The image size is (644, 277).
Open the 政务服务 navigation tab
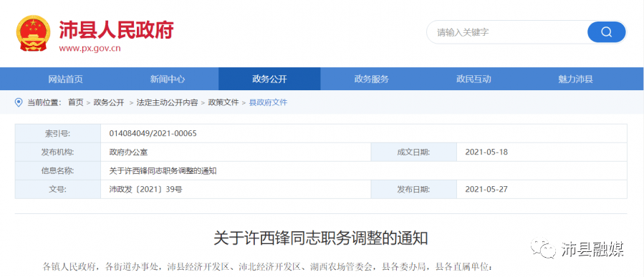pos(371,79)
